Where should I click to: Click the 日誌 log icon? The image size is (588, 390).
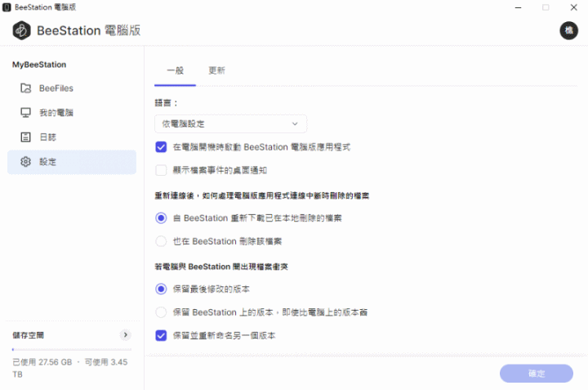(25, 137)
